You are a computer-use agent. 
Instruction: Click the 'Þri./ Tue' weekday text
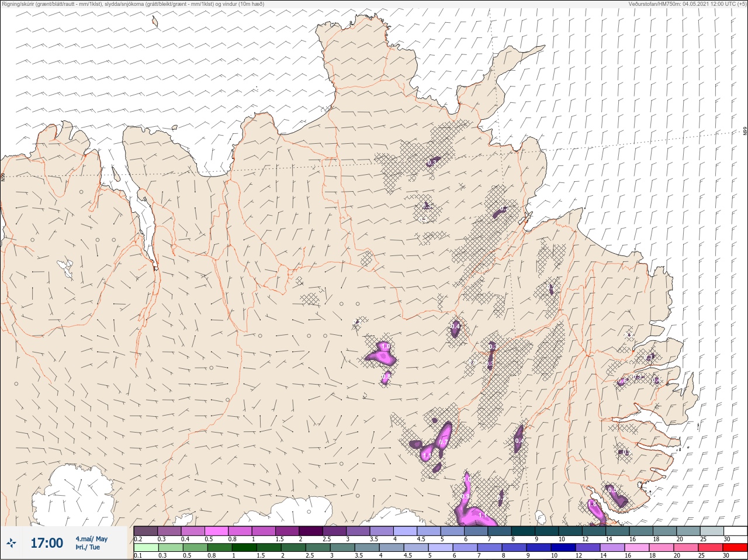(x=88, y=548)
